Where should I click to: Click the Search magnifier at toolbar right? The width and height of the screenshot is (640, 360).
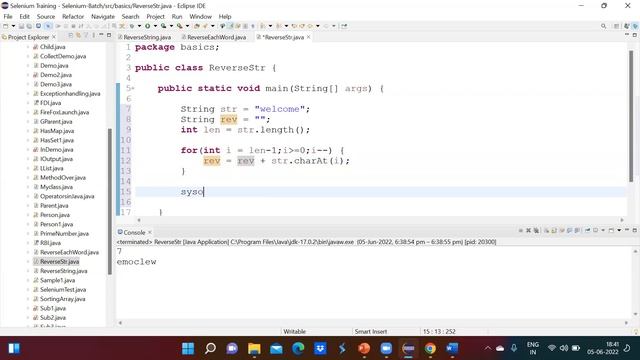pyautogui.click(x=603, y=26)
